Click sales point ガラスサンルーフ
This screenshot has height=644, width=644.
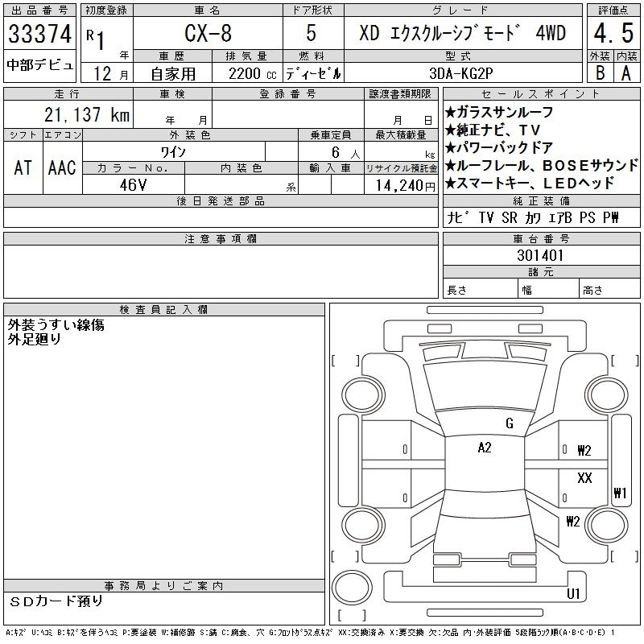click(x=499, y=112)
